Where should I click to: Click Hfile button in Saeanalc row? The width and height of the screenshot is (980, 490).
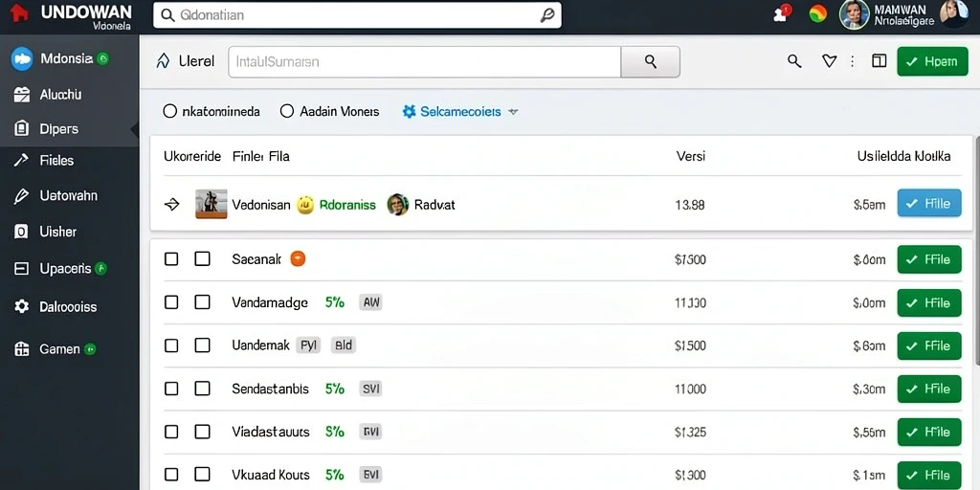(x=929, y=259)
